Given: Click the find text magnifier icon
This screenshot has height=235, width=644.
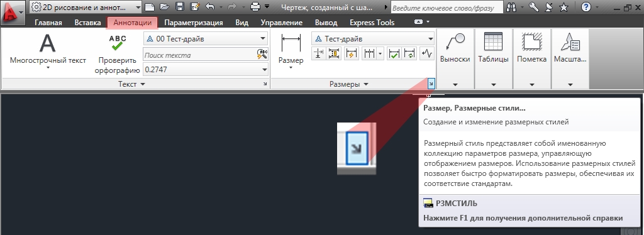Looking at the screenshot, I should pos(262,54).
